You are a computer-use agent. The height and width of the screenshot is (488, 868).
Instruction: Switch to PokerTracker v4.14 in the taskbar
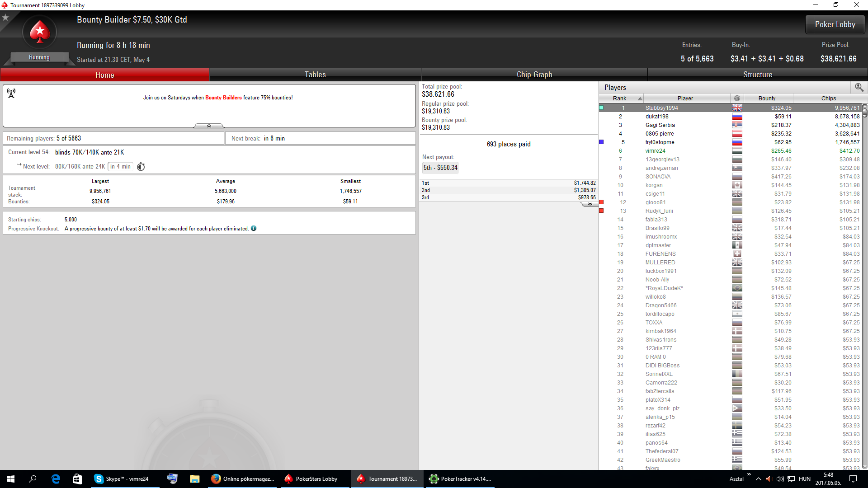pos(460,479)
